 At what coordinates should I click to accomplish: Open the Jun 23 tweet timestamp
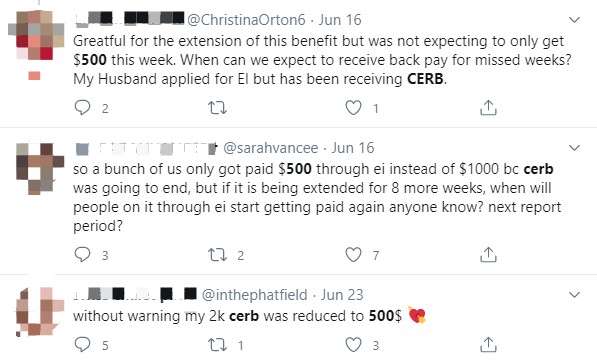342,295
